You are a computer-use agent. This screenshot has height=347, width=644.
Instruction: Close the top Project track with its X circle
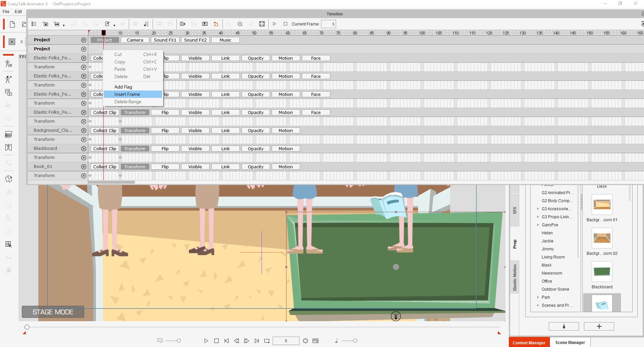point(84,40)
